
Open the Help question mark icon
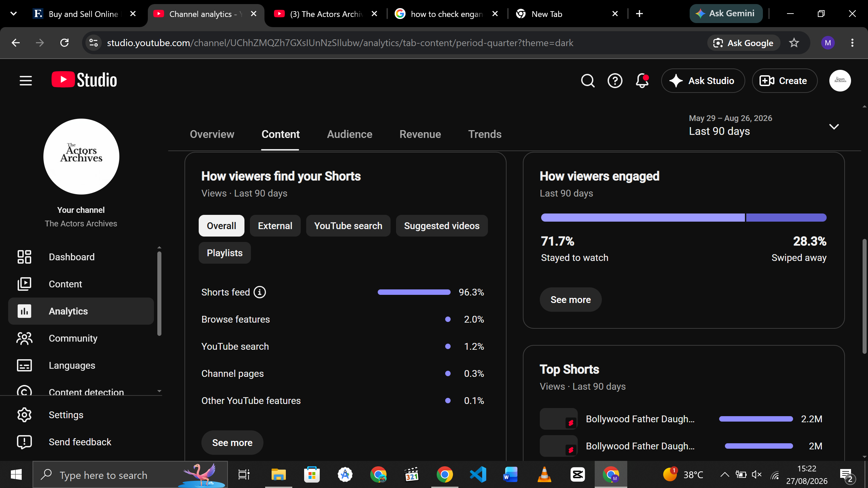pyautogui.click(x=615, y=81)
